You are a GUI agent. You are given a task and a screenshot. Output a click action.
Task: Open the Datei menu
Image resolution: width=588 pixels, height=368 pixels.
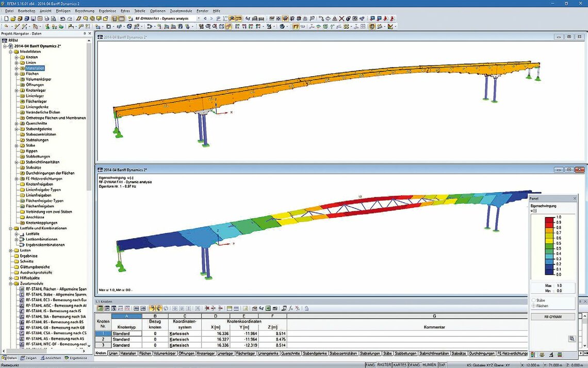click(x=9, y=11)
